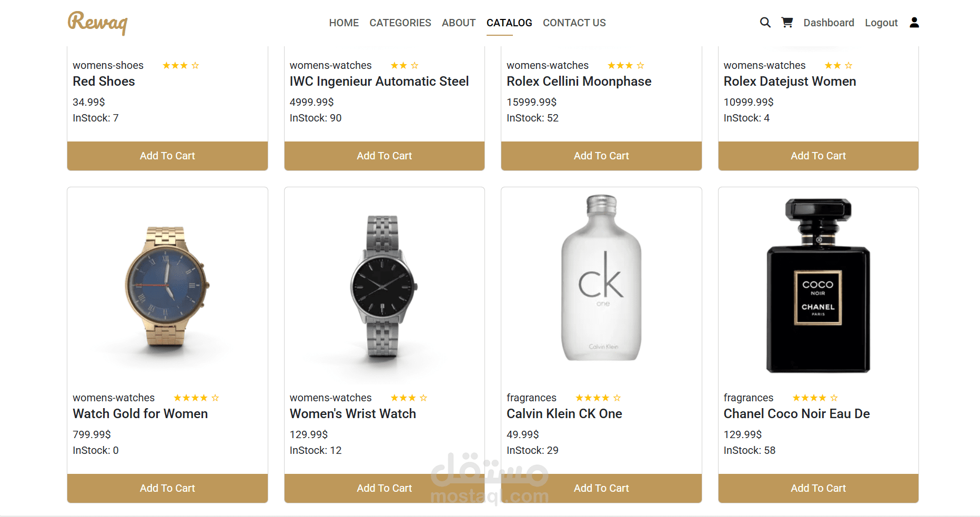Select the Catalog nav tab

click(x=509, y=23)
